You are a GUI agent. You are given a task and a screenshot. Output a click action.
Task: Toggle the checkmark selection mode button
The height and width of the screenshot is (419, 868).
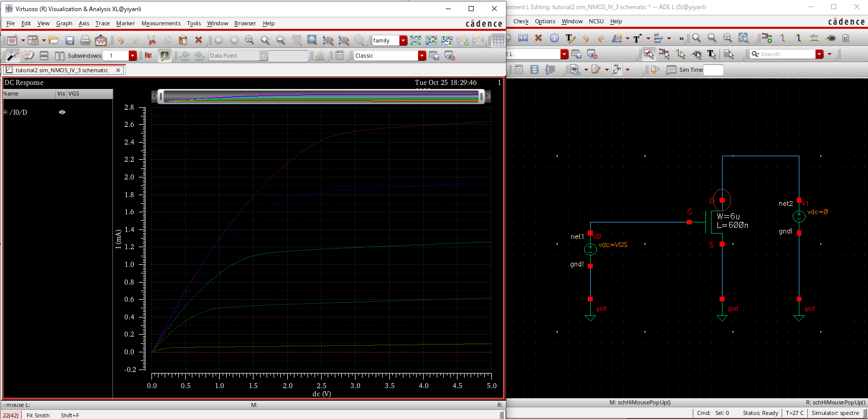648,54
